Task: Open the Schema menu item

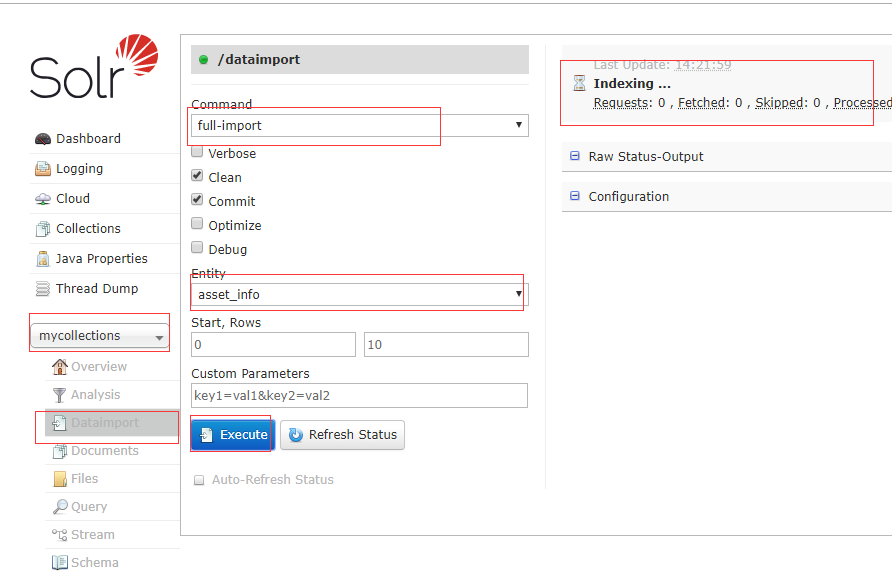Action: coord(94,563)
